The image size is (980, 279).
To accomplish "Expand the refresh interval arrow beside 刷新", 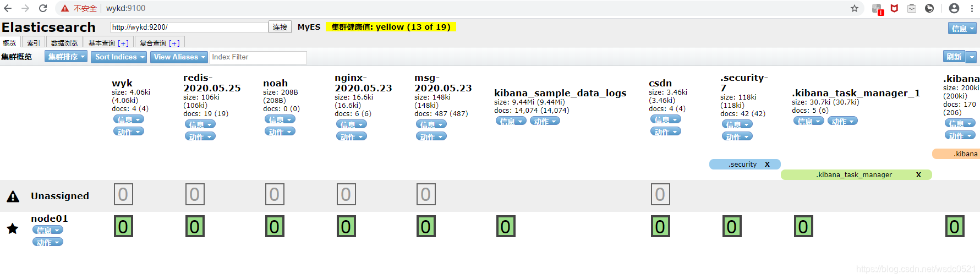I will click(x=972, y=57).
